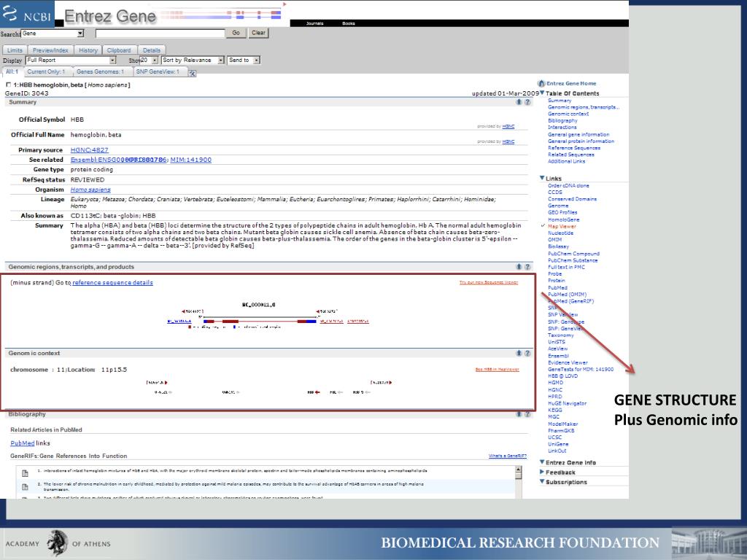Click the search text input field
This screenshot has width=747, height=560.
[x=160, y=34]
